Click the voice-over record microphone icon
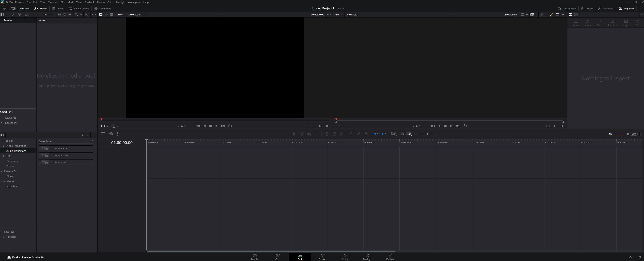 pyautogui.click(x=118, y=134)
